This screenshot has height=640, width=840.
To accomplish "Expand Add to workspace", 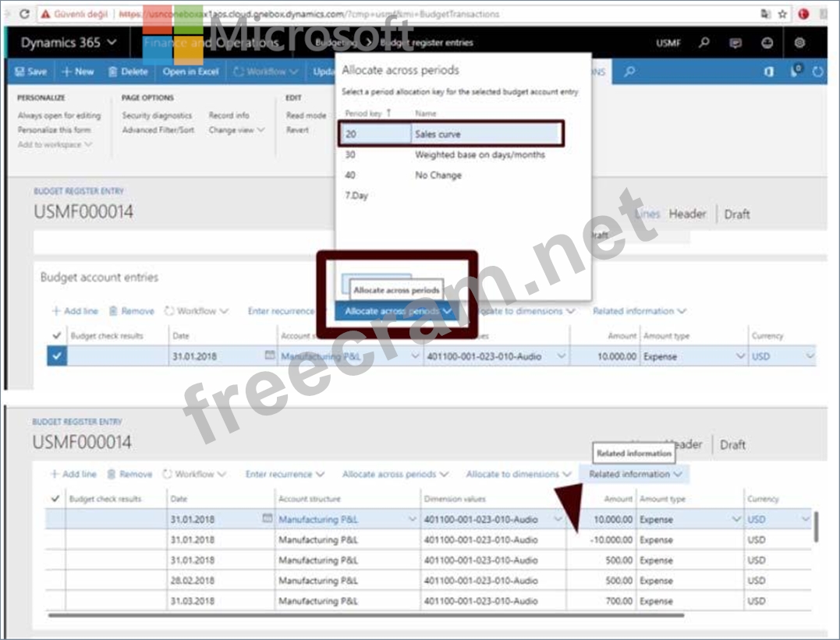I will 55,144.
